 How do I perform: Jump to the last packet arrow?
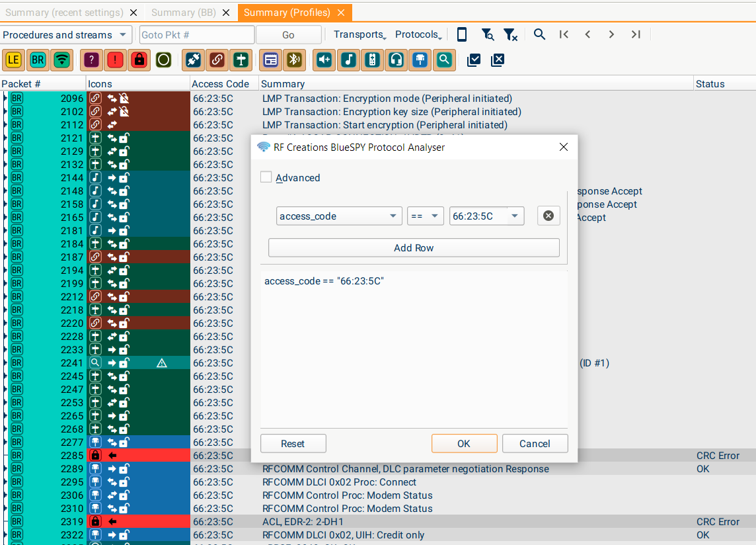tap(636, 34)
